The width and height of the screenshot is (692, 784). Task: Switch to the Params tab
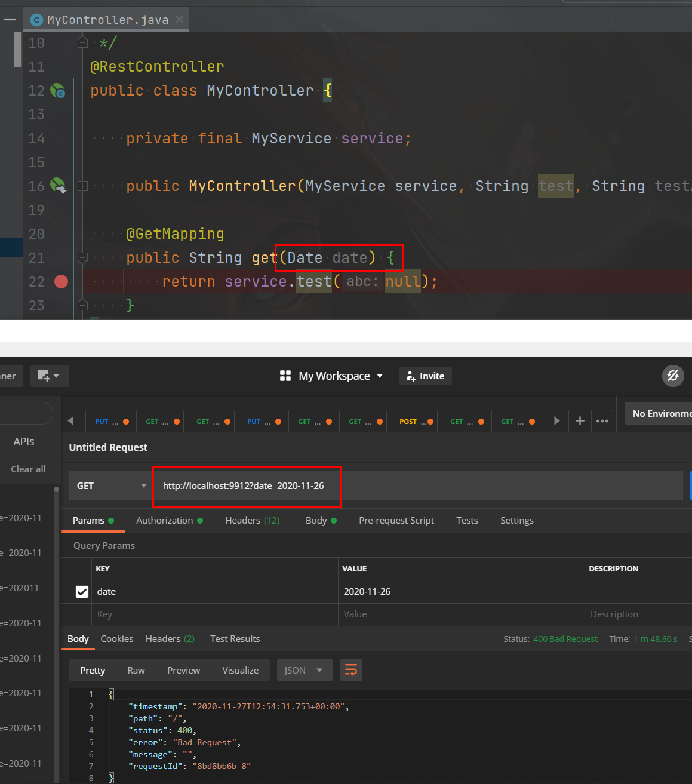click(x=93, y=520)
